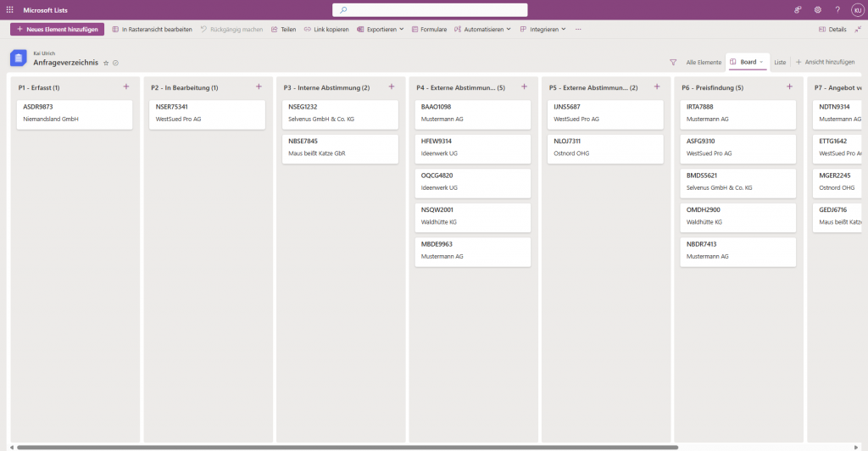Open the settings gear icon
The image size is (868, 451).
pos(817,9)
